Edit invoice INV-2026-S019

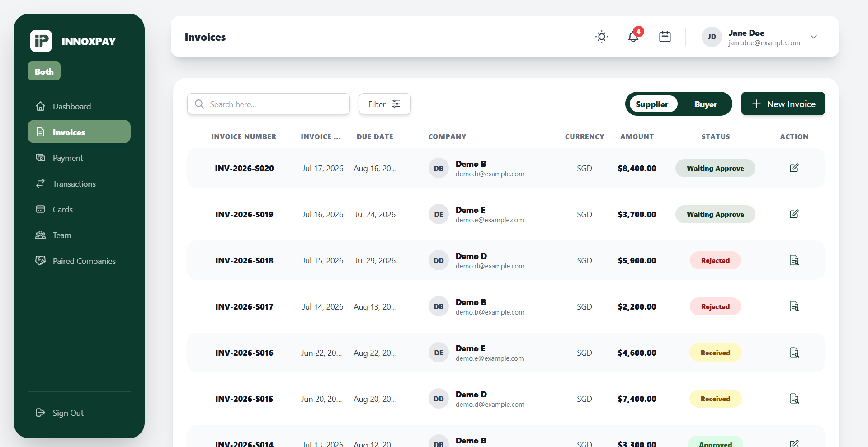pyautogui.click(x=794, y=214)
